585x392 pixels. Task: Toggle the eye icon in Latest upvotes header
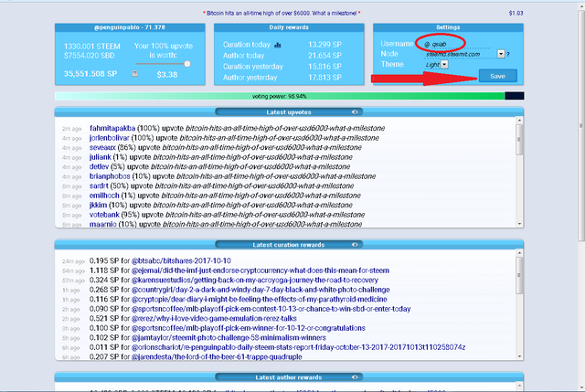coord(355,111)
